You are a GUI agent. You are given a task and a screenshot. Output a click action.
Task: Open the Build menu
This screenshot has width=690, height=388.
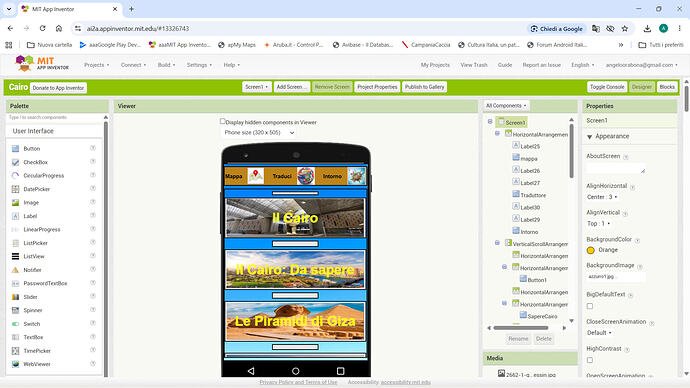pyautogui.click(x=166, y=65)
